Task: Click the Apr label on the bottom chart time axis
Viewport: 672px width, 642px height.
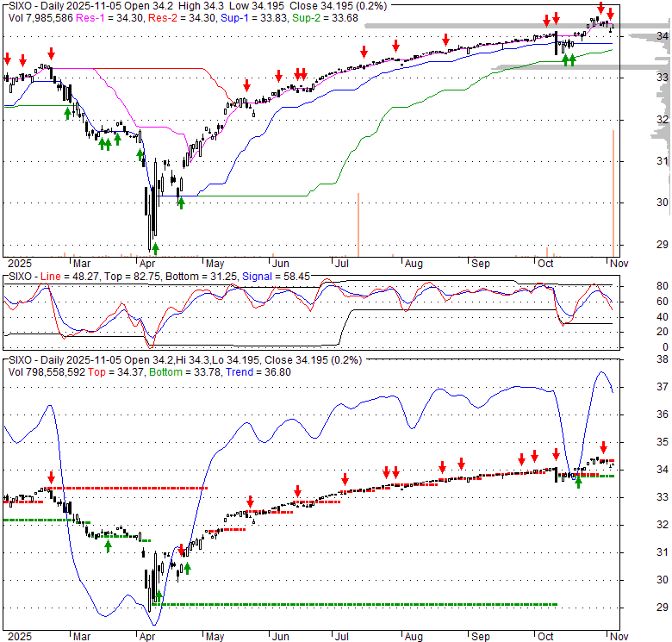Action: coord(147,634)
